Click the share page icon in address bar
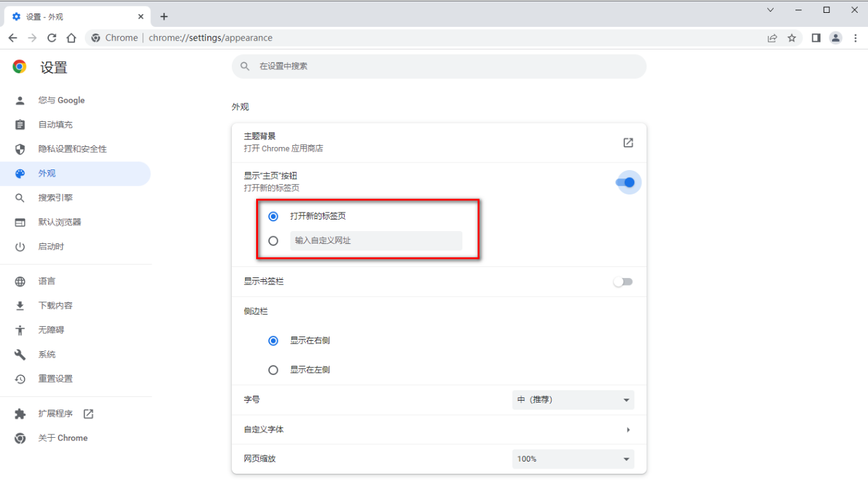868x493 pixels. 772,38
